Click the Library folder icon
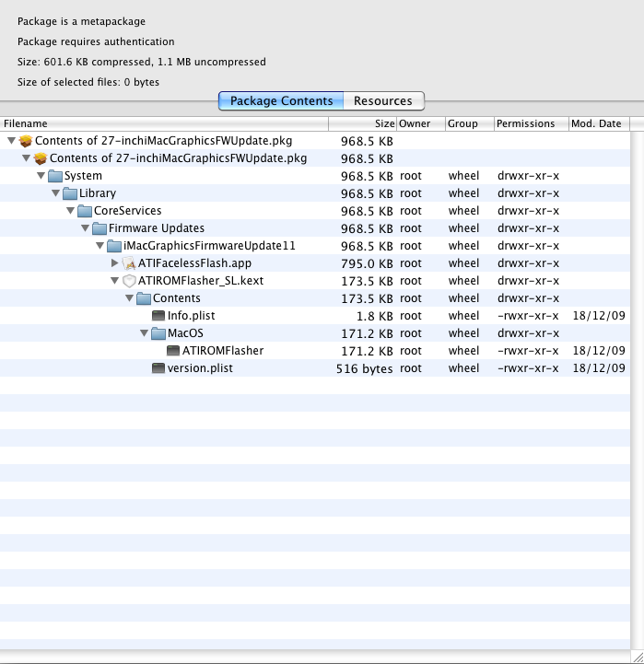The image size is (644, 664). point(70,193)
